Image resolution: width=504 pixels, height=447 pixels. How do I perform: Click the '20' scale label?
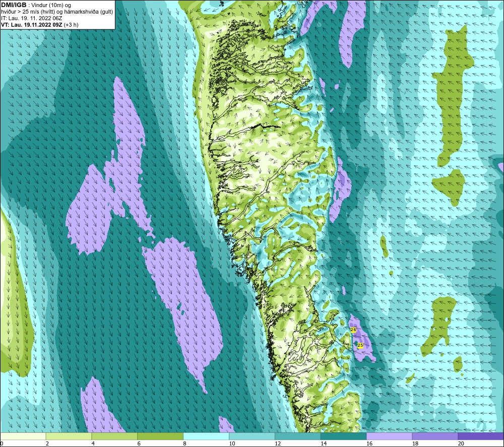click(461, 444)
